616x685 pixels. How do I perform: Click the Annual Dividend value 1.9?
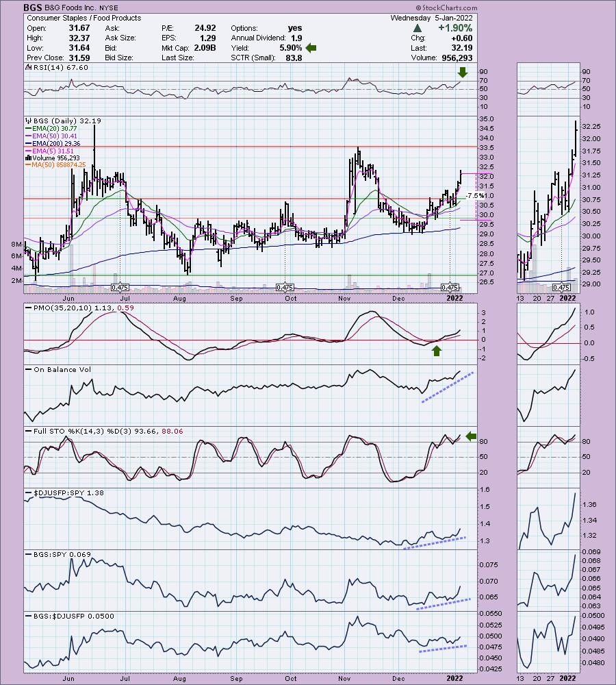[296, 38]
